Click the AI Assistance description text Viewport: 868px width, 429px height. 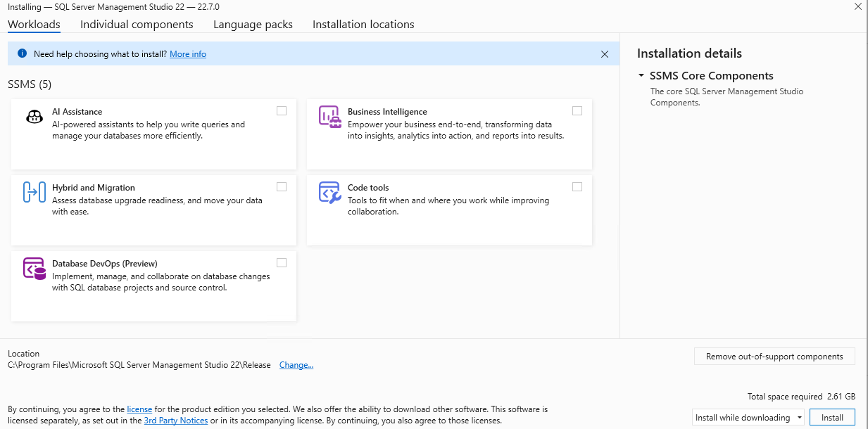pyautogui.click(x=149, y=130)
